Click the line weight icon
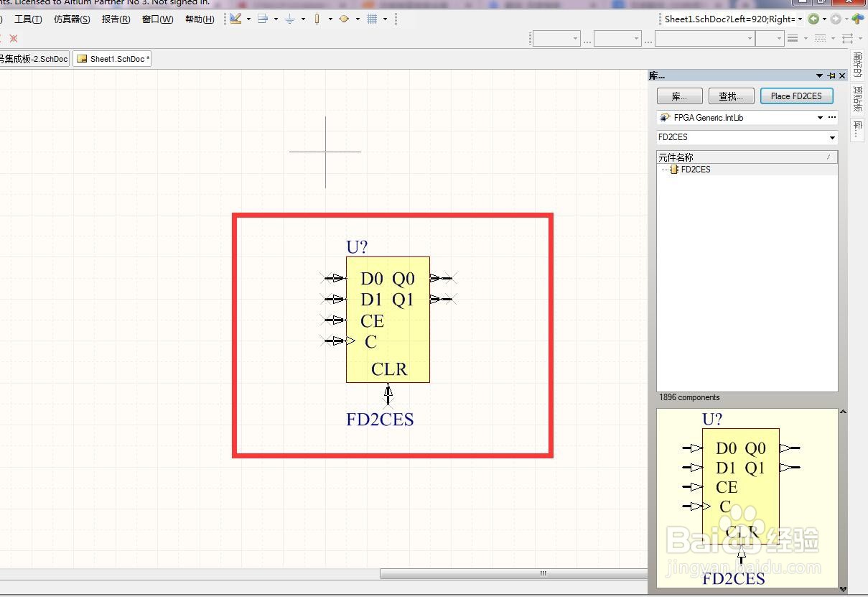 click(x=793, y=38)
